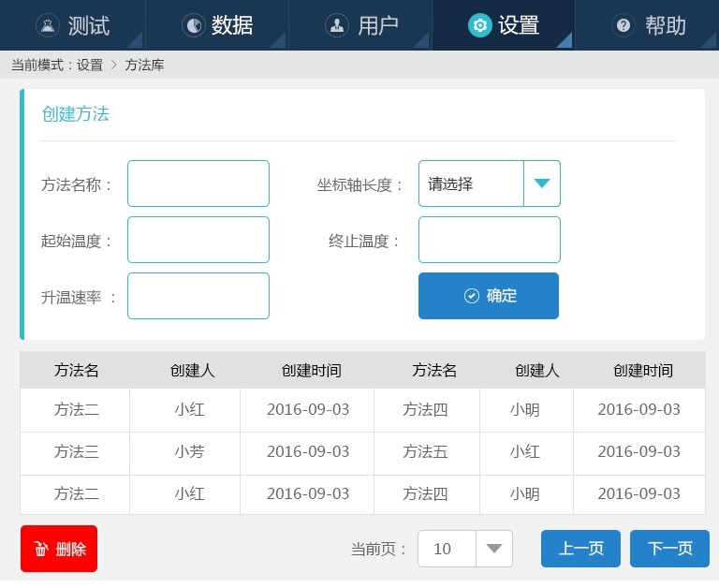Click 设置 in the breadcrumb path

pyautogui.click(x=90, y=66)
